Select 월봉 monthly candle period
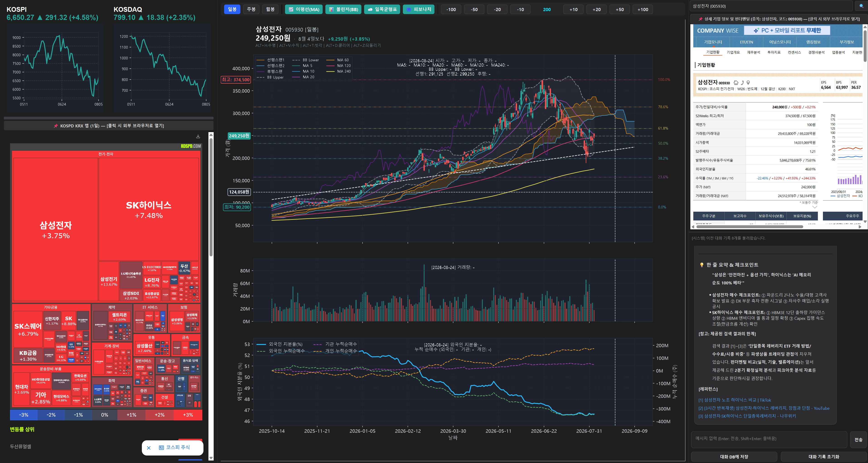 click(x=270, y=10)
